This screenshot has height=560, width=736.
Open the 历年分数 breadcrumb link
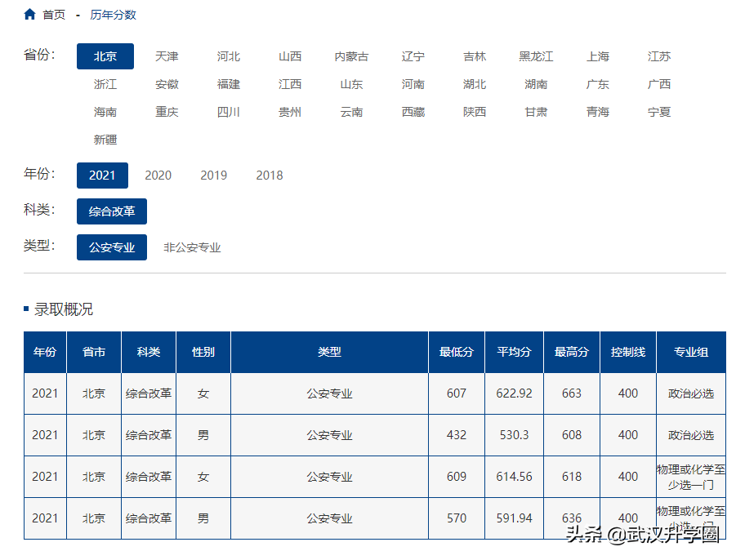click(113, 15)
